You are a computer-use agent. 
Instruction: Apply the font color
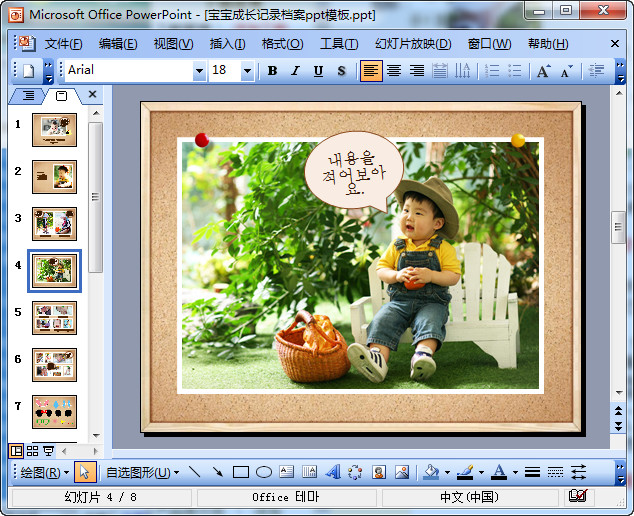coord(499,472)
